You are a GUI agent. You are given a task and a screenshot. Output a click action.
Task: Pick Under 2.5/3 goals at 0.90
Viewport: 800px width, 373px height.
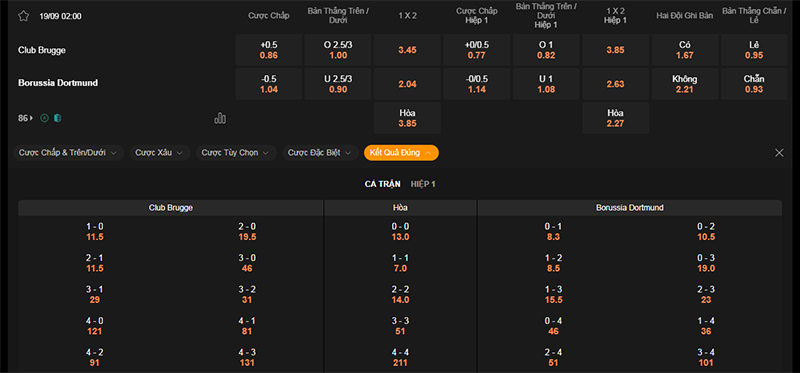338,84
